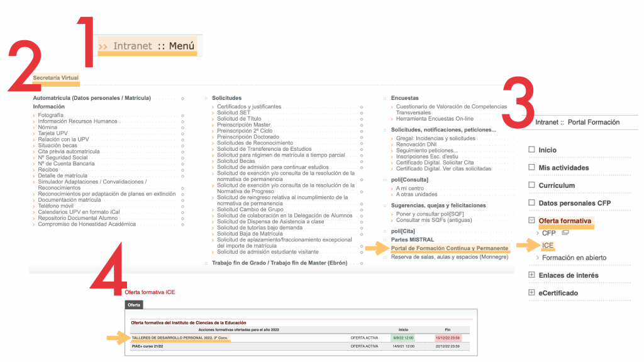Click the new-window icon next to CFP
This screenshot has width=644, height=362.
tap(565, 233)
